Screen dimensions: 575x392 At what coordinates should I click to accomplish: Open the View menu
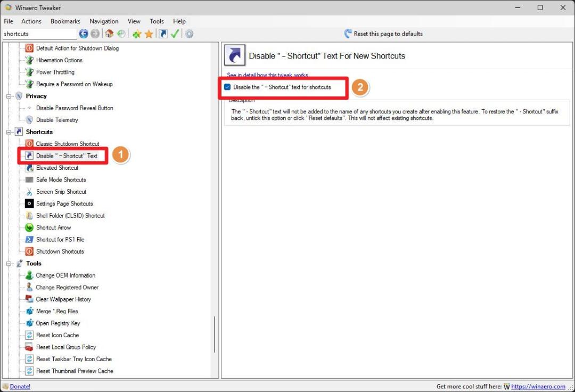pos(134,21)
